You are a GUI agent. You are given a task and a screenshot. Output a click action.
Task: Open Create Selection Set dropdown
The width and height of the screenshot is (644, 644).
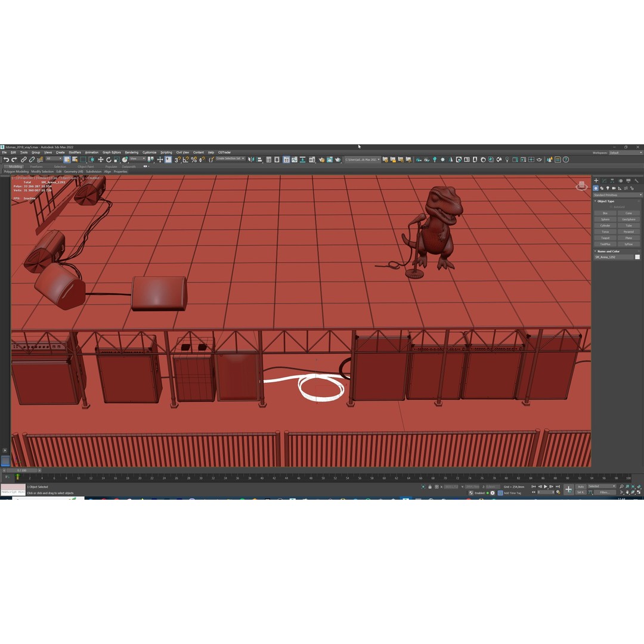tap(231, 159)
